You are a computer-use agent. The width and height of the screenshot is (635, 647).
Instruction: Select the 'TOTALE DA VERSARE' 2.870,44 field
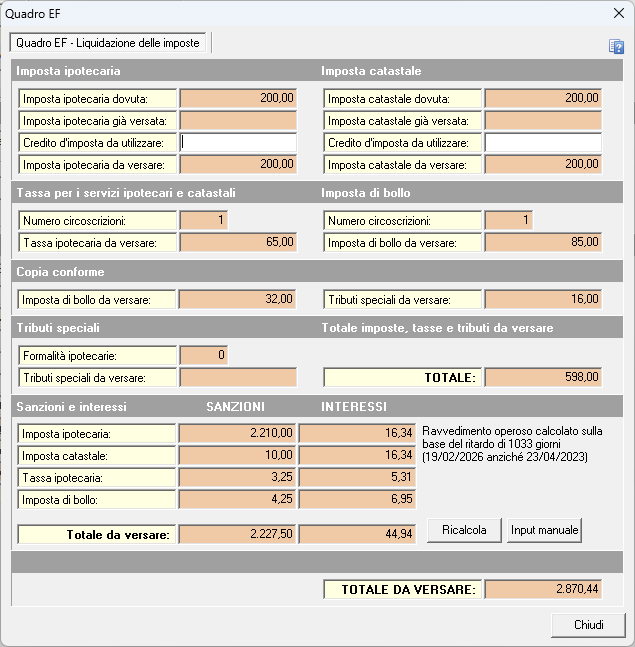tap(543, 590)
